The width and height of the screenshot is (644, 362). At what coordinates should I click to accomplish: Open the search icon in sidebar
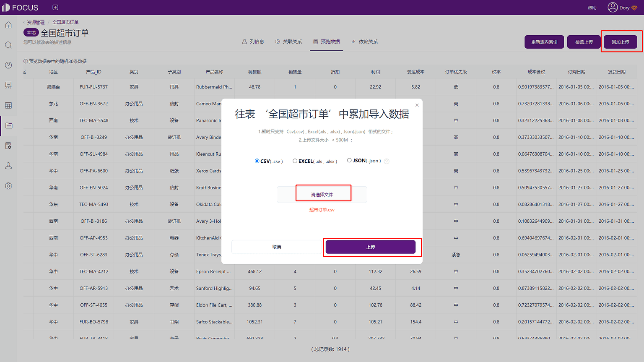[8, 45]
